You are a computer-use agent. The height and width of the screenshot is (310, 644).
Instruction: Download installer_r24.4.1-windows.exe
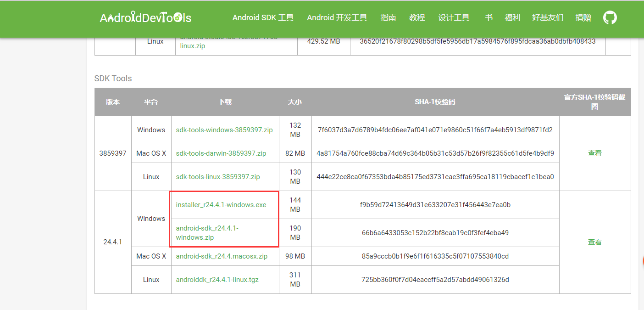[x=221, y=205]
